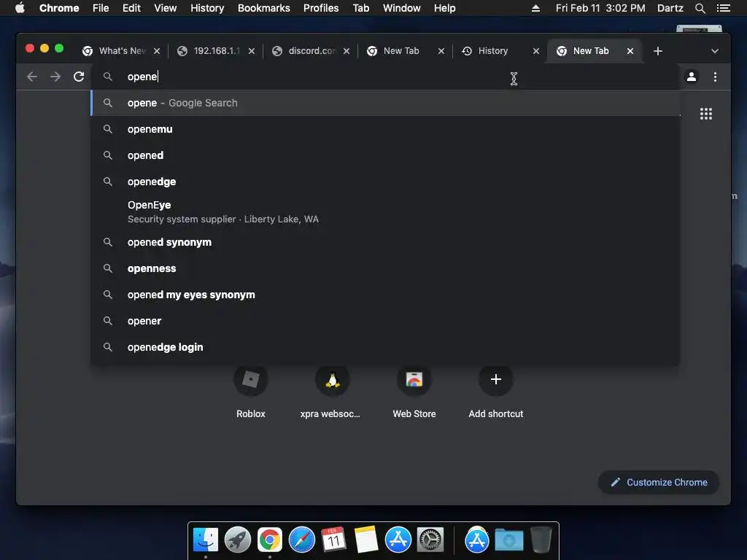Expand the tab search chevron

[715, 51]
